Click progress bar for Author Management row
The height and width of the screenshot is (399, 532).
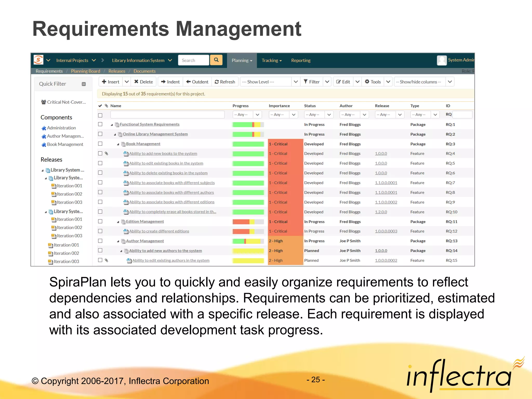click(x=248, y=241)
